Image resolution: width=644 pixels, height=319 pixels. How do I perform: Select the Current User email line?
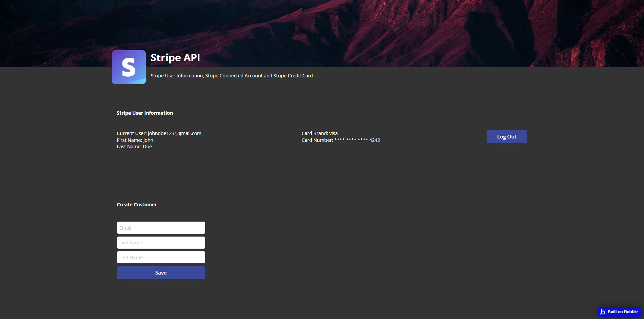[159, 133]
